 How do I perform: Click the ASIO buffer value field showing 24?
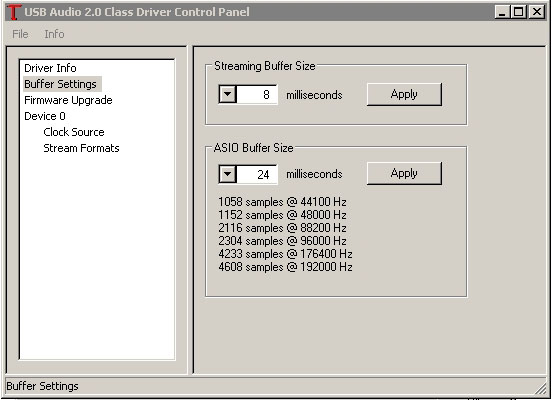(257, 174)
